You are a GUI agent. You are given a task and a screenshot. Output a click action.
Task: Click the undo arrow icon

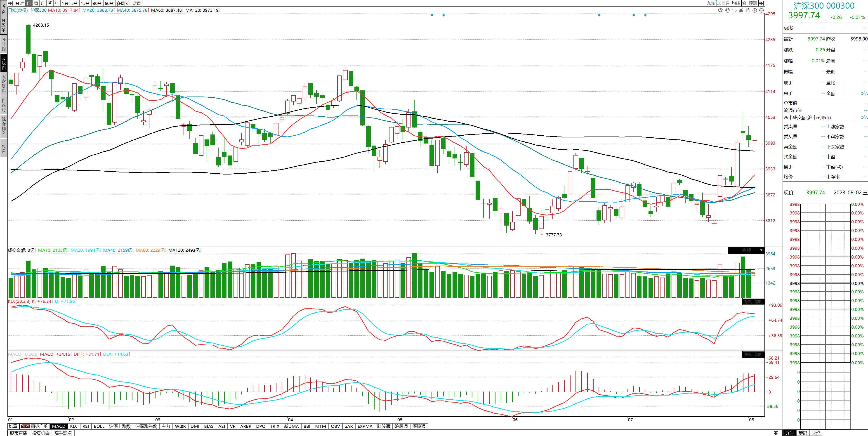734,10
